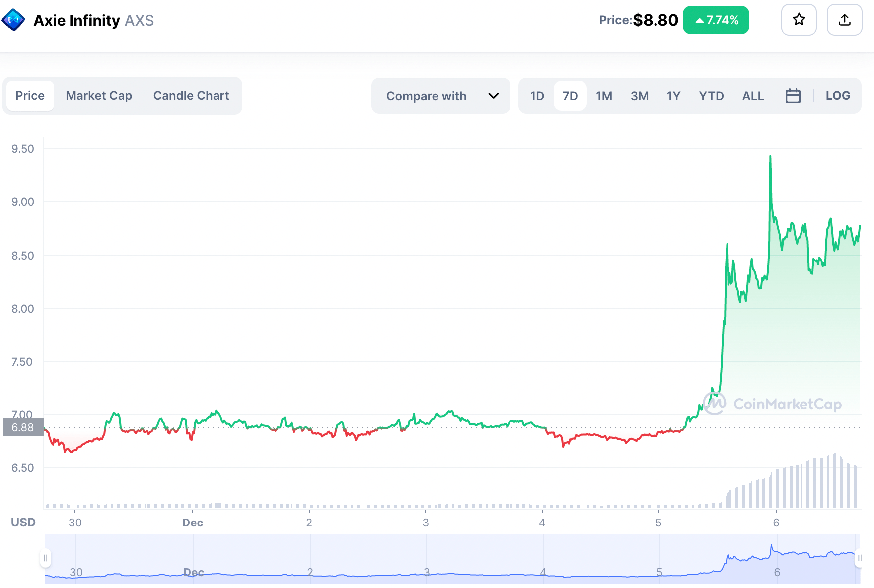Add AXS to watchlist via star icon
Image resolution: width=874 pixels, height=588 pixels.
click(798, 20)
